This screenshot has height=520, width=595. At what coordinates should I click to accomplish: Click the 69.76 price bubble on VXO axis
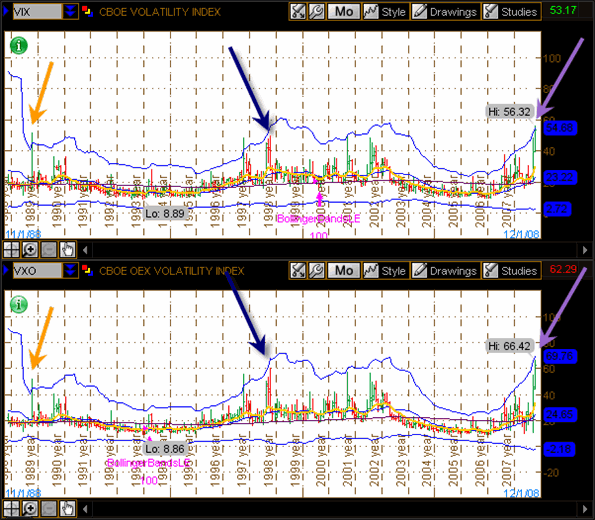point(560,356)
